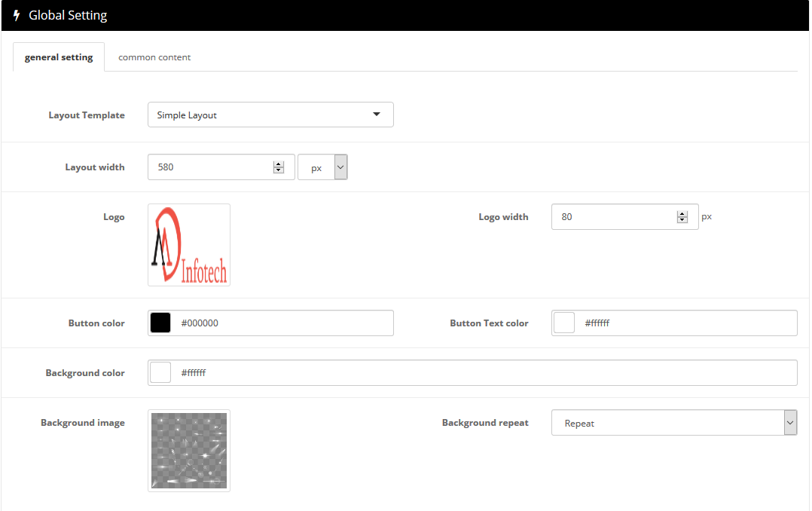
Task: Click the Logo width label
Action: [503, 216]
